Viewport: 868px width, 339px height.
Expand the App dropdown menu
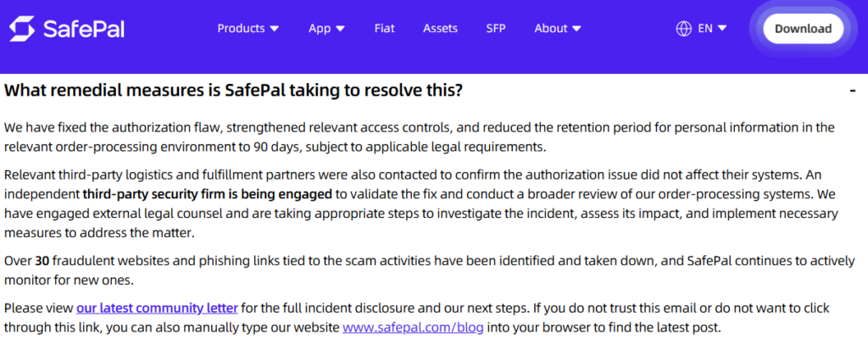click(326, 29)
